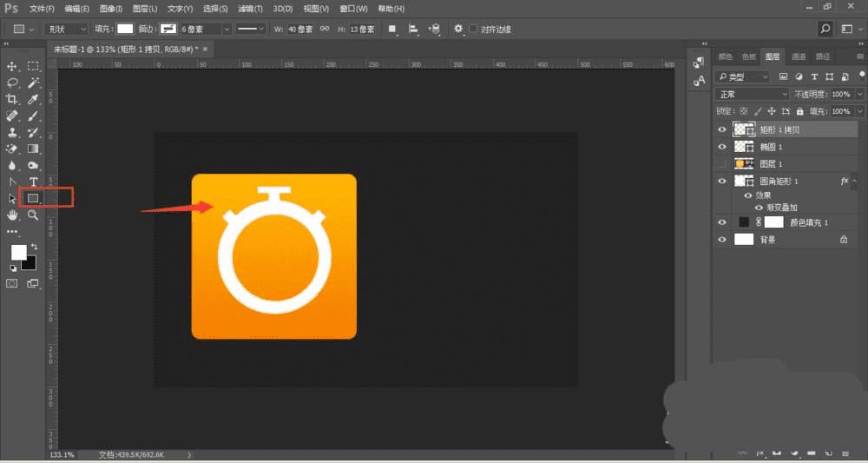This screenshot has width=868, height=463.
Task: Pick the Eyedropper tool
Action: (x=33, y=99)
